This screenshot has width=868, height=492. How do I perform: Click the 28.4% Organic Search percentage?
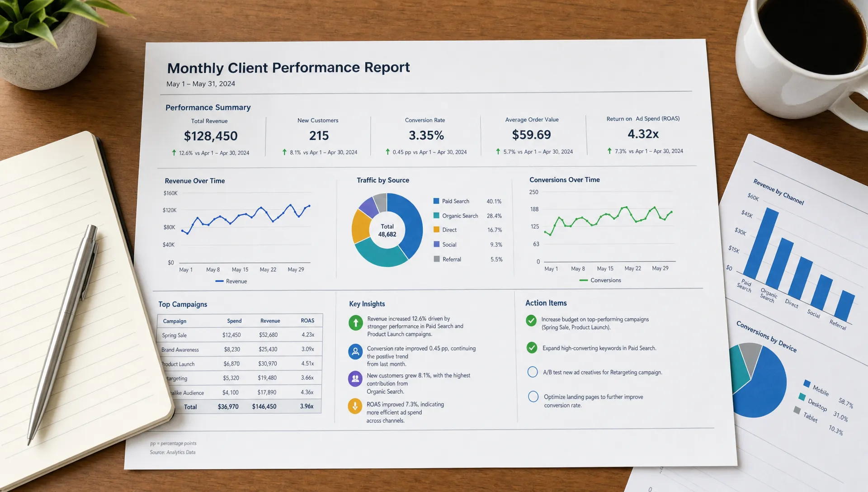coord(494,216)
